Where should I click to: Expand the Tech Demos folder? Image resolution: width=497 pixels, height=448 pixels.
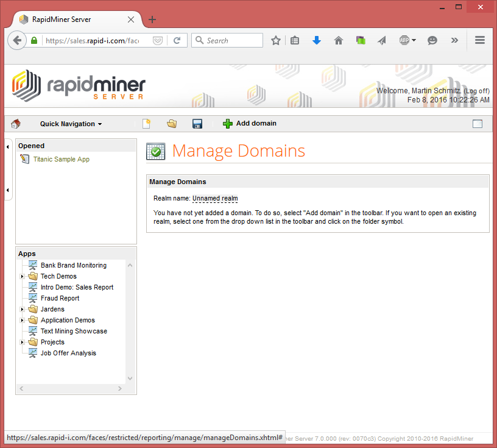tap(23, 277)
